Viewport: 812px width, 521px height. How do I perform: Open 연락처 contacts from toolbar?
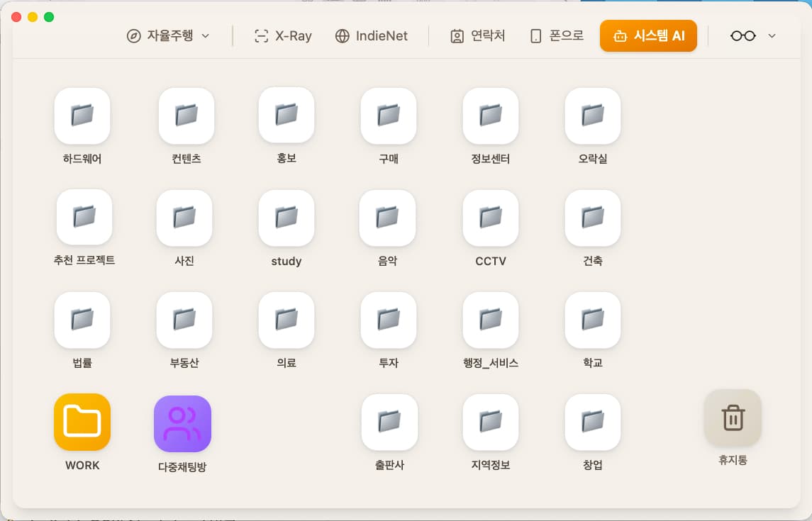click(x=477, y=35)
